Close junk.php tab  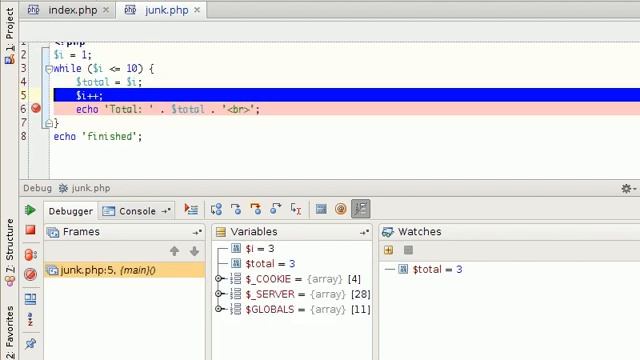click(197, 10)
